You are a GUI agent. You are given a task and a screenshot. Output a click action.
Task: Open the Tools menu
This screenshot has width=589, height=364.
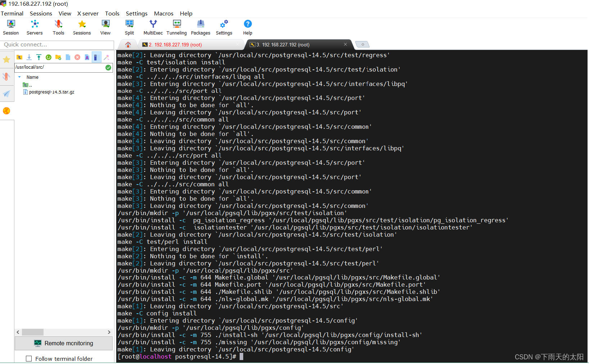[x=112, y=13]
